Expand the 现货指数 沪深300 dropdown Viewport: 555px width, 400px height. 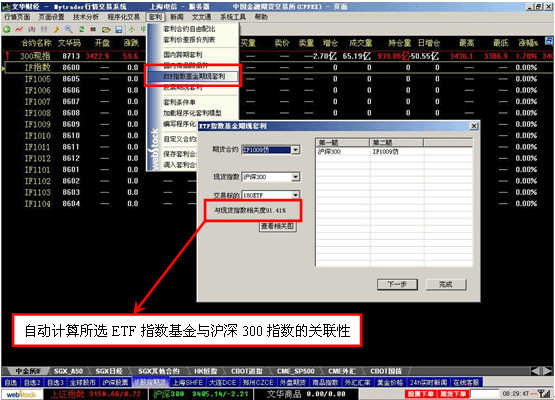296,177
